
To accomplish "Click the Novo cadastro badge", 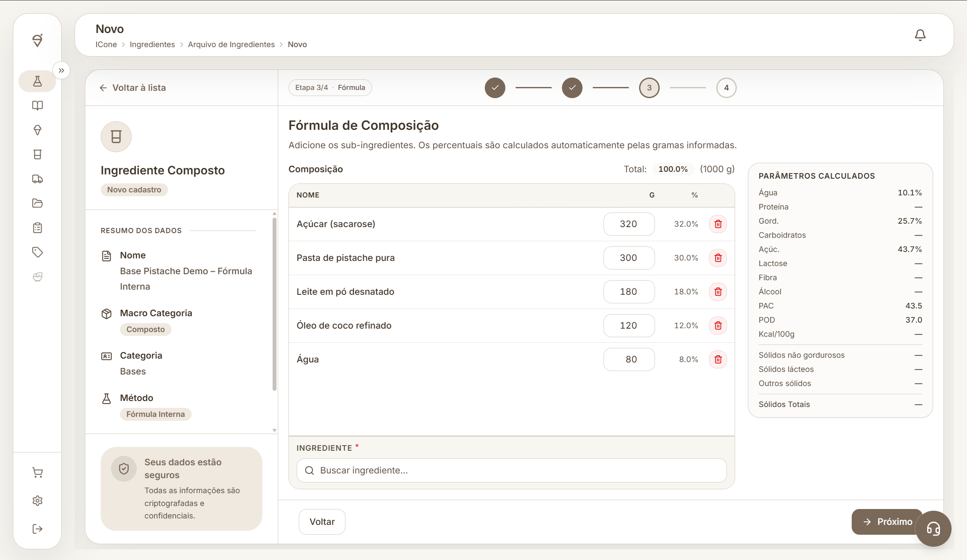I will point(134,190).
